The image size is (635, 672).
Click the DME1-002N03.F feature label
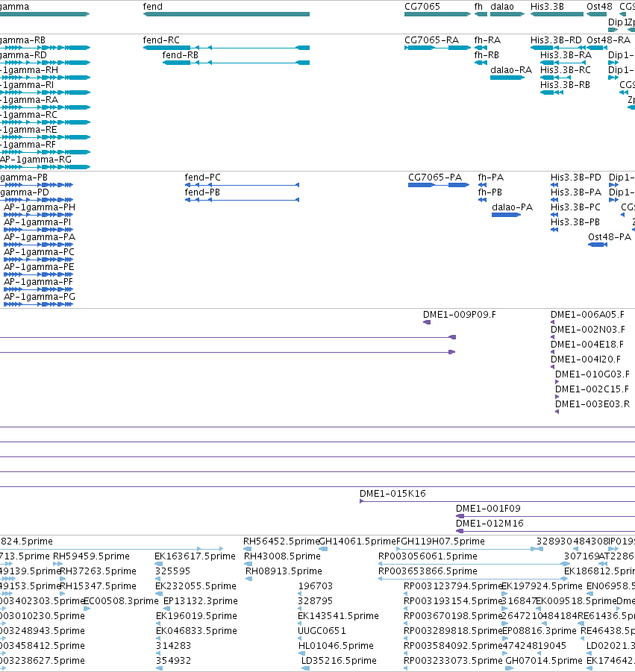tap(587, 329)
